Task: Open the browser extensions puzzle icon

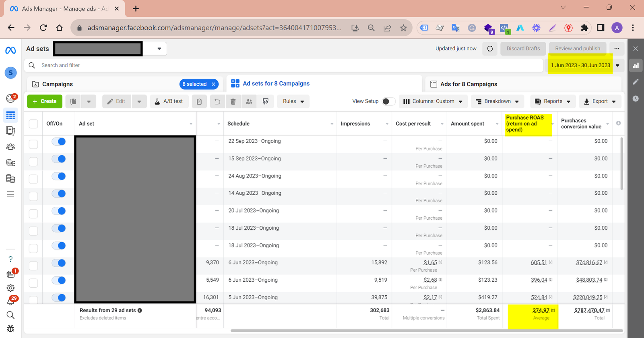Action: pos(584,28)
